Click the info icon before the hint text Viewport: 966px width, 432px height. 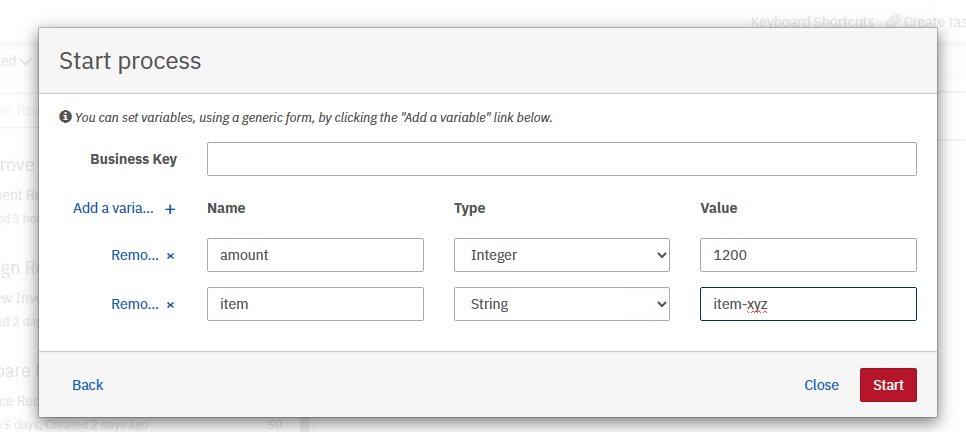click(x=66, y=117)
